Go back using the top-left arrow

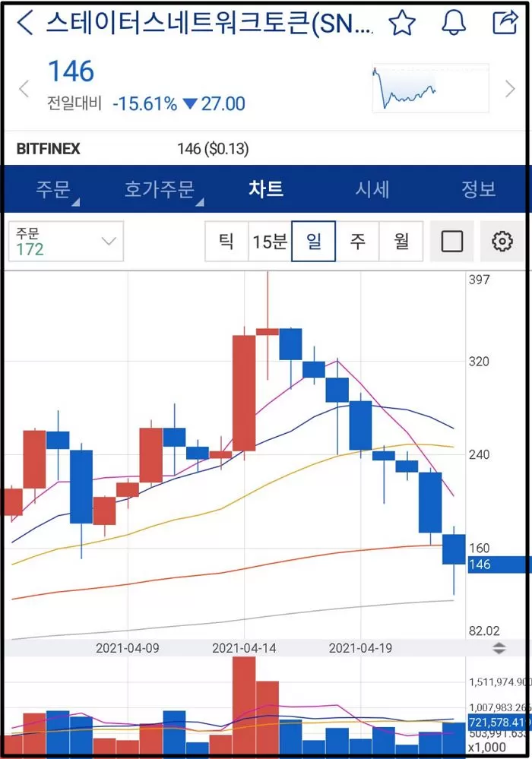click(25, 23)
